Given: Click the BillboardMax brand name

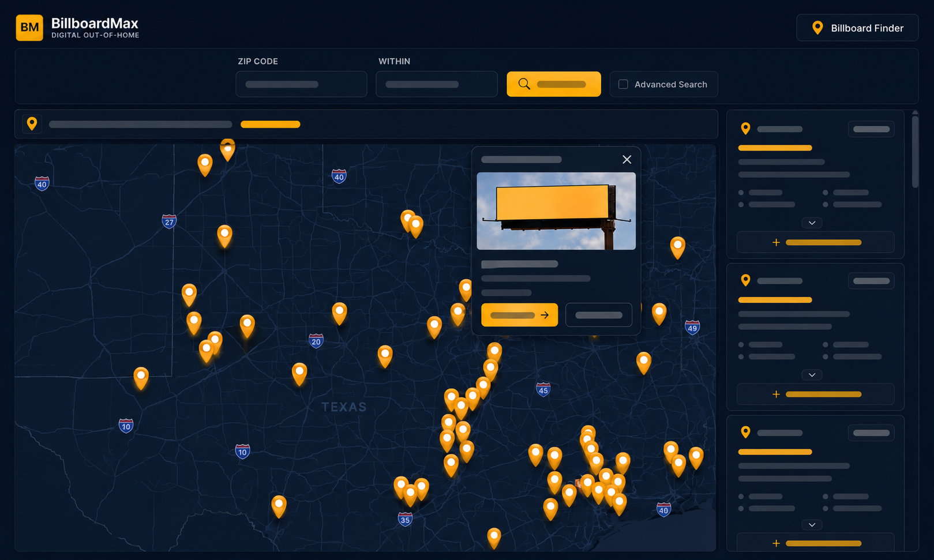Looking at the screenshot, I should (95, 24).
